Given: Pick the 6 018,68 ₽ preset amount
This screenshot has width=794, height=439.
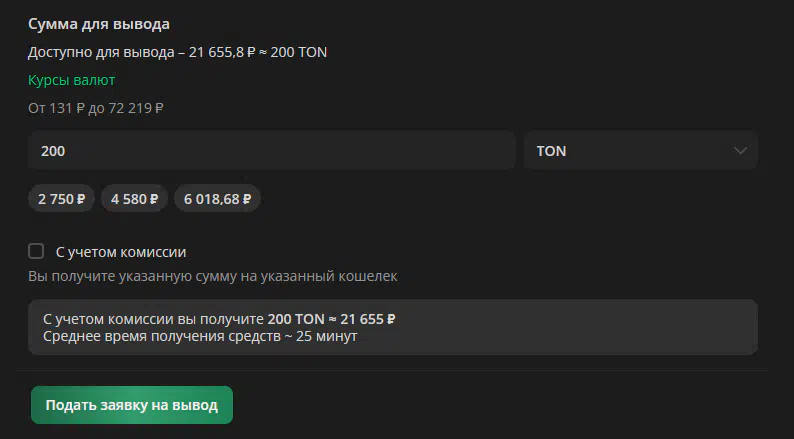Looking at the screenshot, I should [x=217, y=198].
